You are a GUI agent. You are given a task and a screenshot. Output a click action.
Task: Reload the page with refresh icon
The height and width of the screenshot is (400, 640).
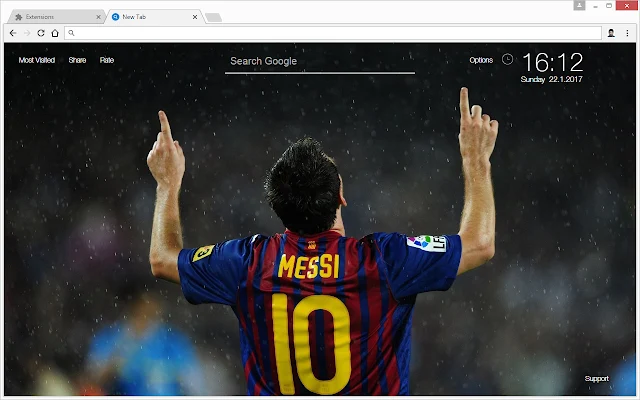pyautogui.click(x=41, y=33)
